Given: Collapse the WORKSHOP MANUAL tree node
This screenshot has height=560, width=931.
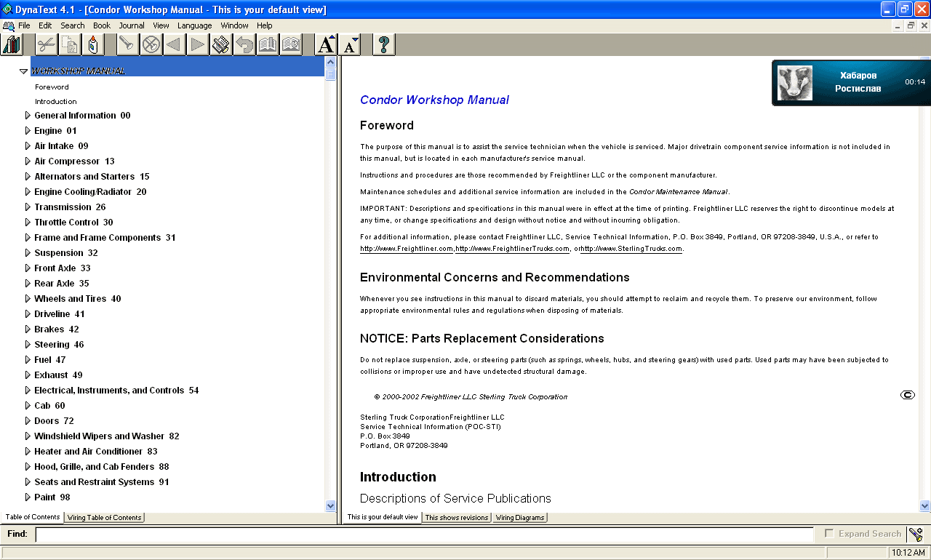Looking at the screenshot, I should [x=24, y=71].
